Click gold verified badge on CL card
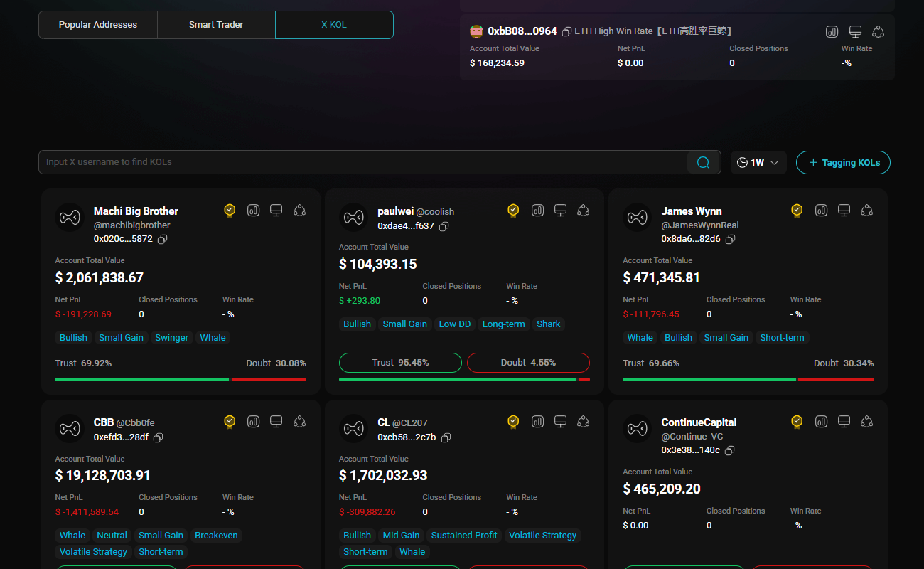Viewport: 924px width, 569px height. click(513, 422)
